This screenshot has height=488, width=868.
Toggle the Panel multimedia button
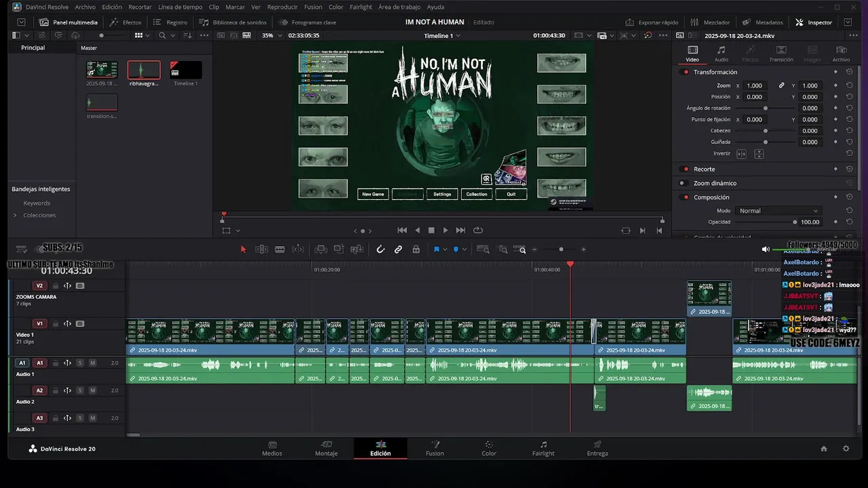click(68, 22)
